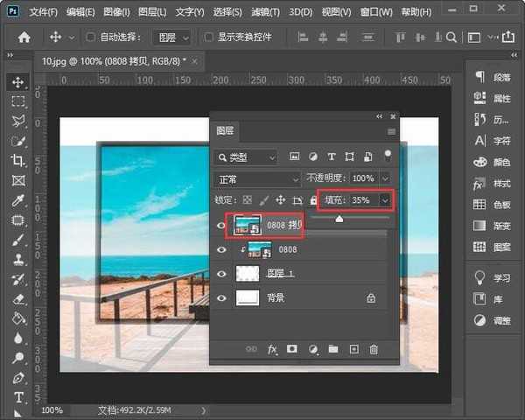Open the 图像(I) menu

click(115, 12)
